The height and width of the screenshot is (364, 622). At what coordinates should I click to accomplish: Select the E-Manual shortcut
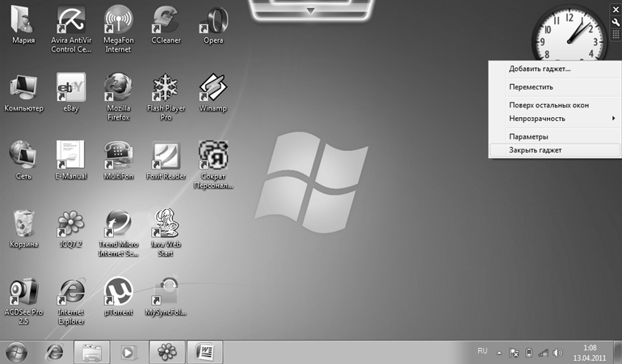point(71,160)
